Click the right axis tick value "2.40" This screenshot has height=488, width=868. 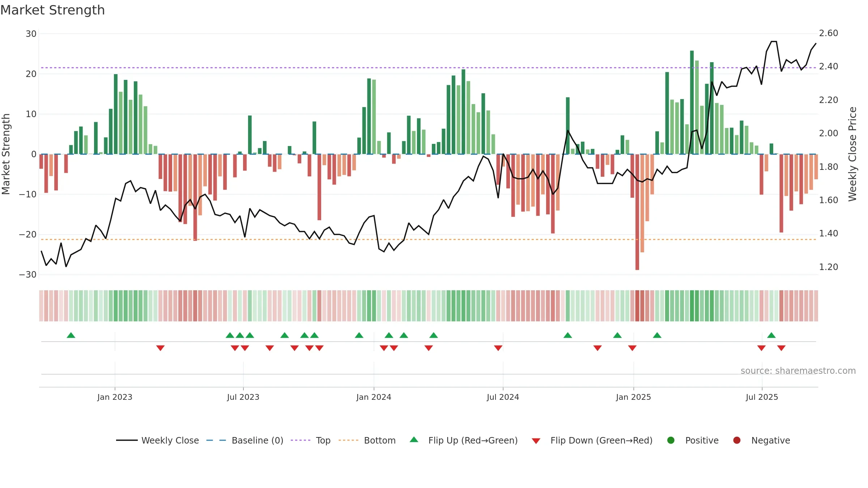829,67
